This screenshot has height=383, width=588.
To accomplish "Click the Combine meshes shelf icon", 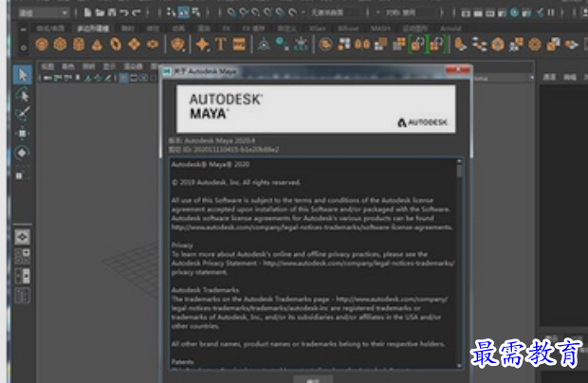I will click(x=325, y=45).
